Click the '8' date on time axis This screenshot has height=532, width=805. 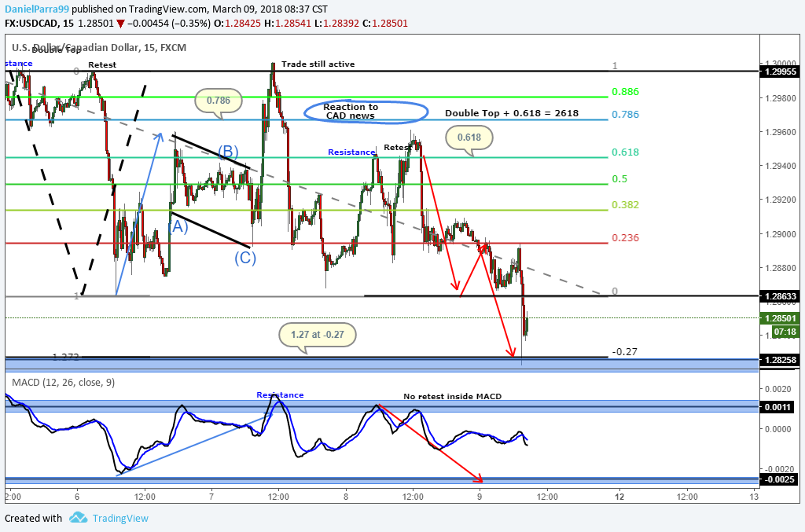[346, 497]
